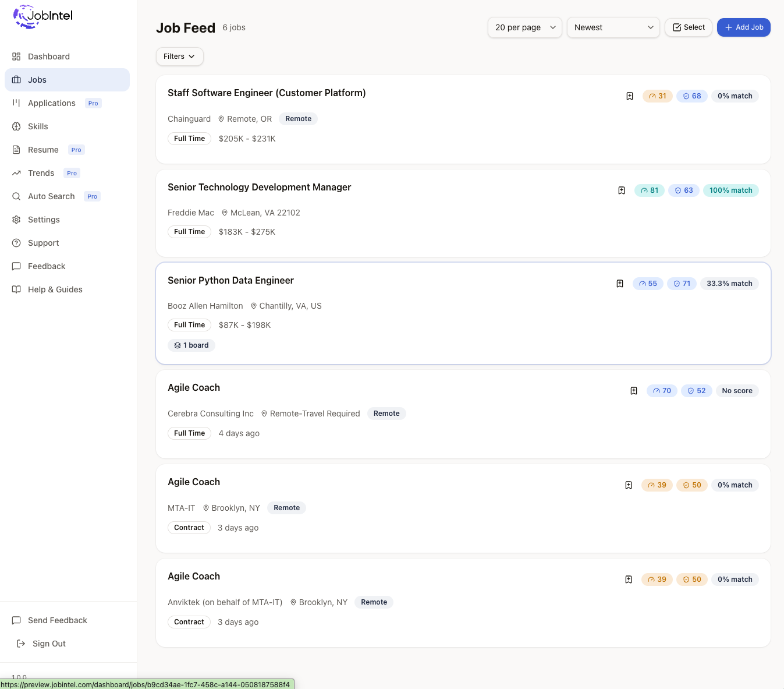
Task: Click Chantilly, VA, US location
Action: coord(290,306)
